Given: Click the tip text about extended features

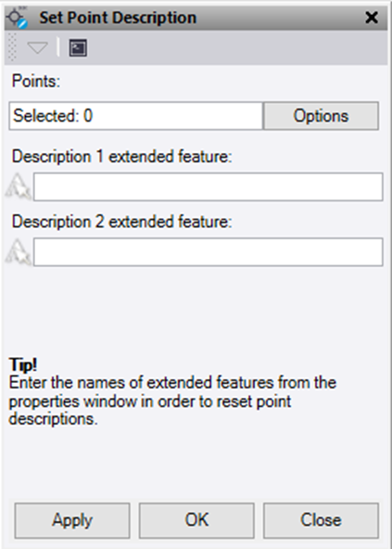Looking at the screenshot, I should (x=172, y=401).
